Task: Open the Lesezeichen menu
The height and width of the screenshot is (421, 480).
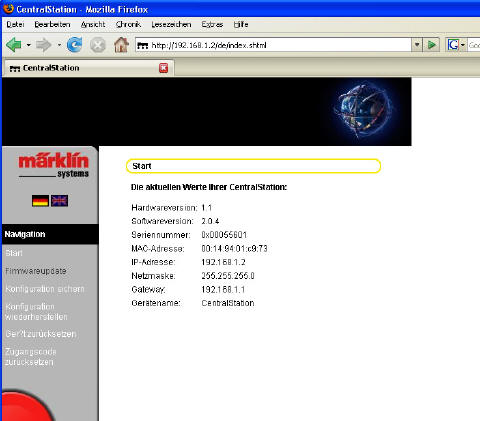Action: pyautogui.click(x=171, y=25)
